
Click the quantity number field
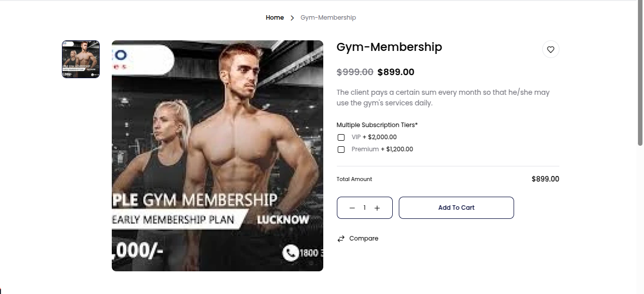[365, 208]
